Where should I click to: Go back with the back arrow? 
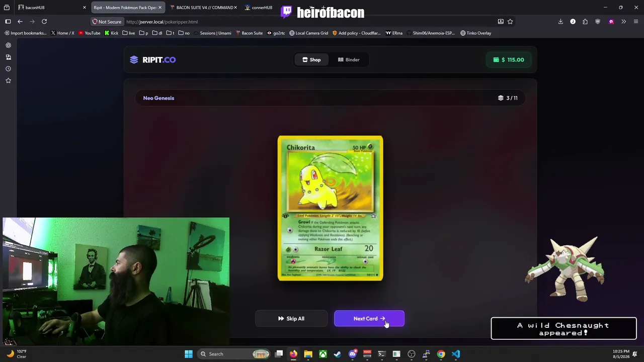coord(20,22)
